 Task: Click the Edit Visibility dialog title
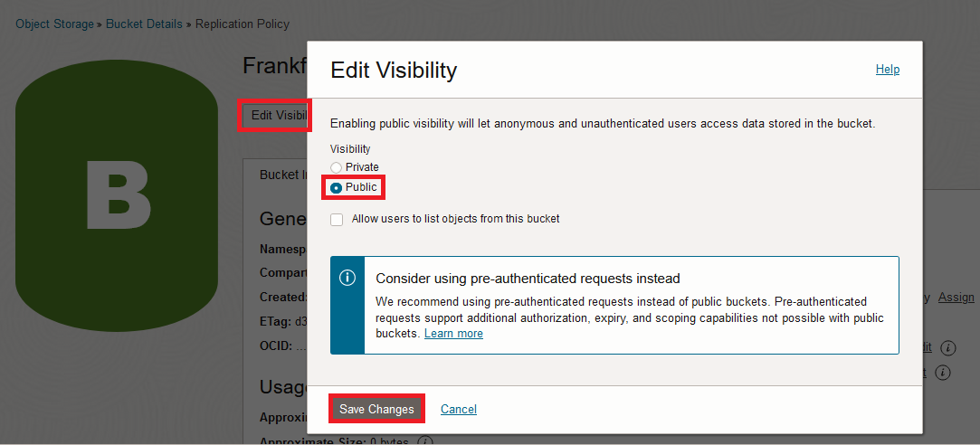click(394, 70)
